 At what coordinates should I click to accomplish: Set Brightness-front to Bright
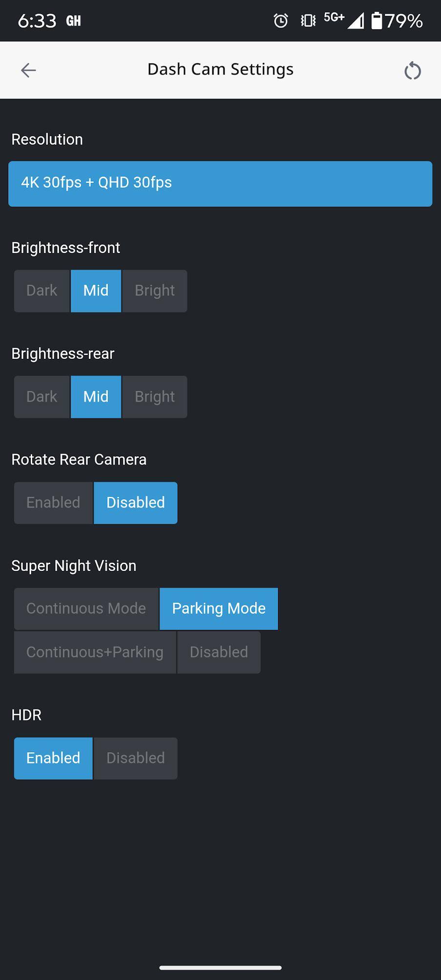point(155,291)
